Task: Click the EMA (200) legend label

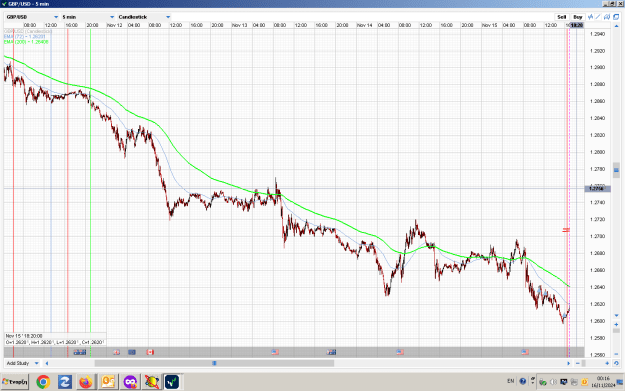Action: tap(26, 41)
